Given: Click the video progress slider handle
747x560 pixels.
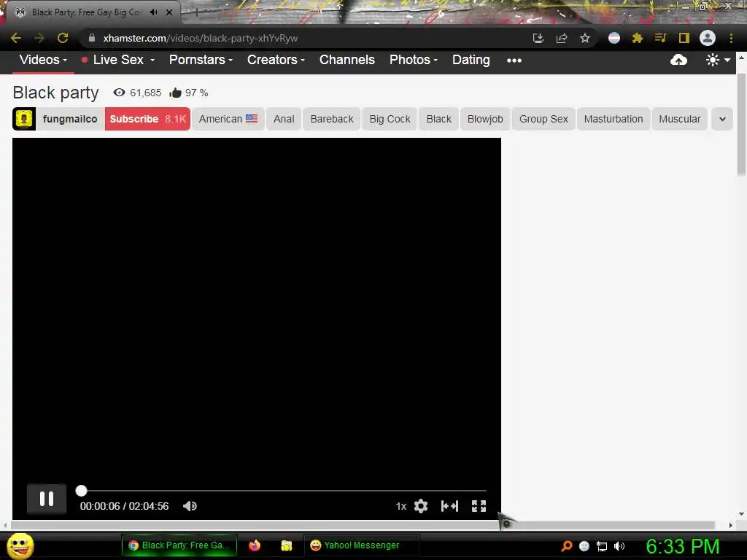Looking at the screenshot, I should pyautogui.click(x=82, y=491).
